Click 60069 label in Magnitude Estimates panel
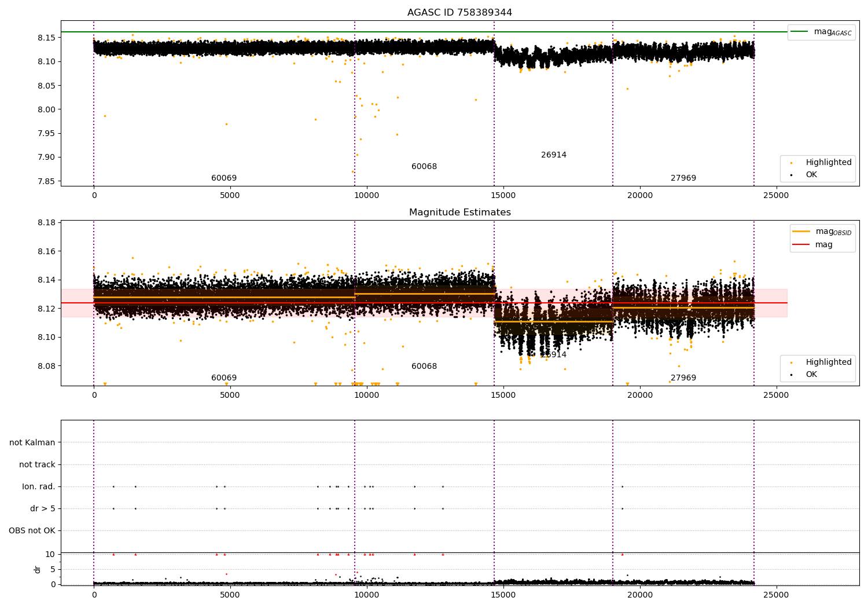The image size is (868, 608). point(224,378)
